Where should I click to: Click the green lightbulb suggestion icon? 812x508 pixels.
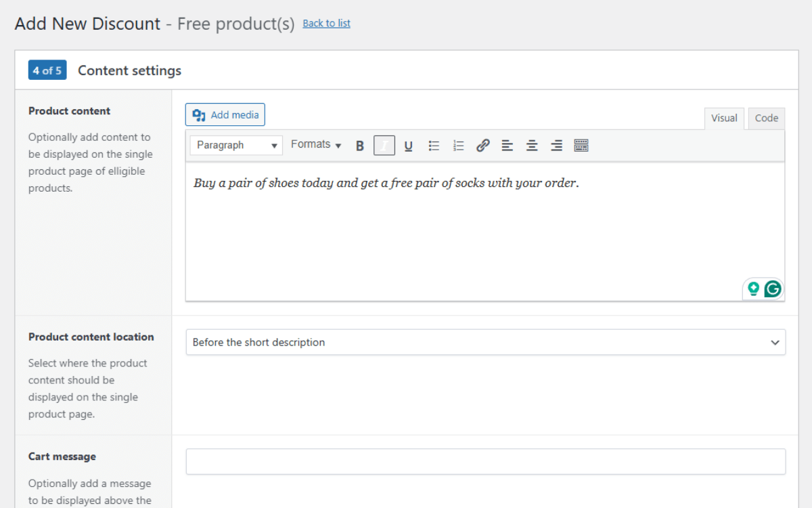click(x=753, y=289)
